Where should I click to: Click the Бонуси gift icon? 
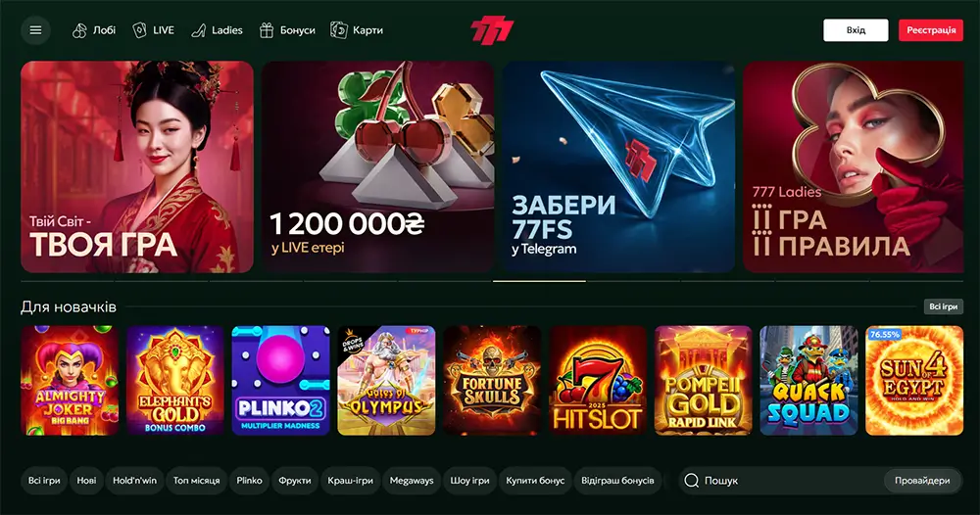(x=267, y=30)
